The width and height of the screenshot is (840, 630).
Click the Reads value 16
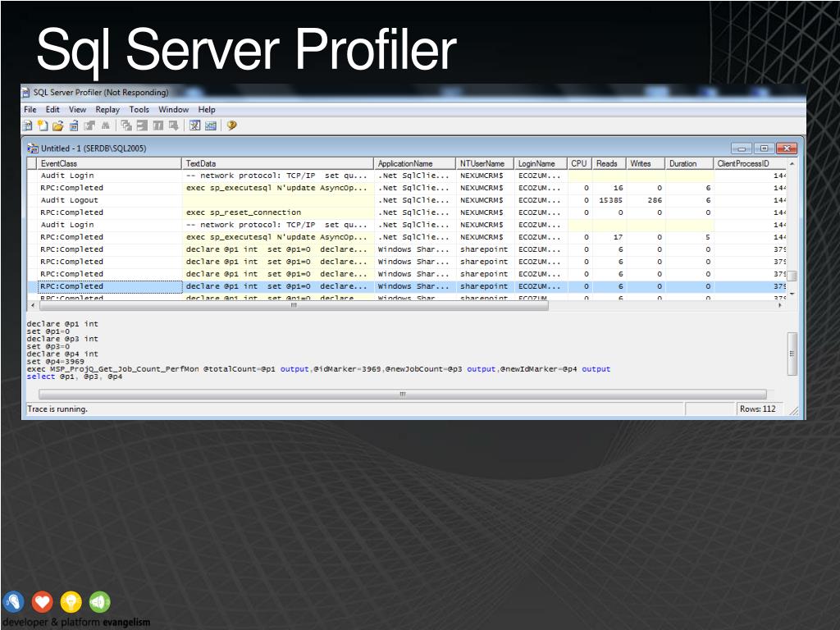pos(618,188)
